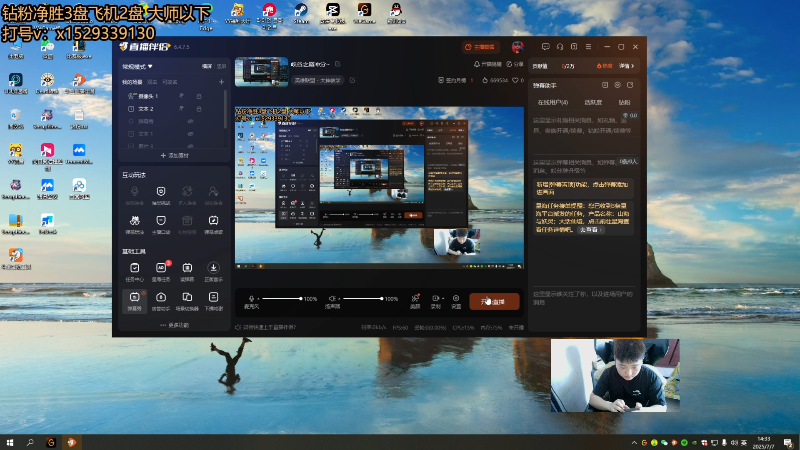Select the 横屏 landscape tab
This screenshot has width=800, height=450.
coord(207,66)
